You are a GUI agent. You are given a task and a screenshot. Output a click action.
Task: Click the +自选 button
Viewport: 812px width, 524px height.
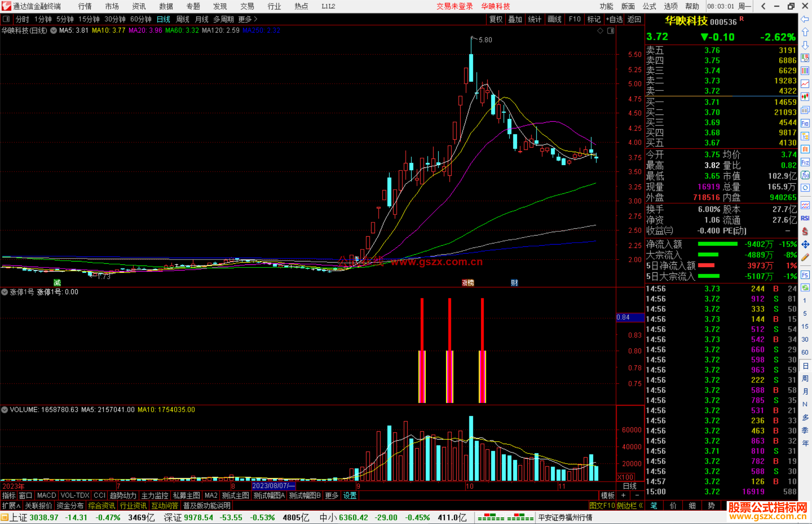[614, 19]
